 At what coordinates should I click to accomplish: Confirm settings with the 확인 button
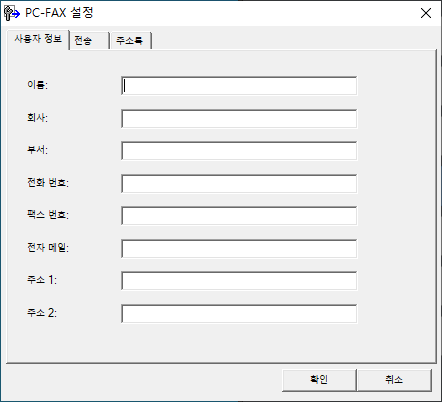(319, 380)
